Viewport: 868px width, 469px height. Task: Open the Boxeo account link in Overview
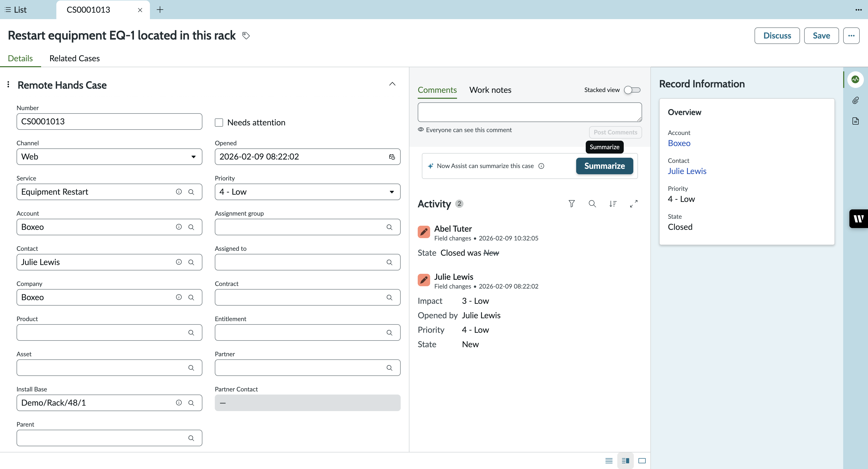tap(679, 143)
